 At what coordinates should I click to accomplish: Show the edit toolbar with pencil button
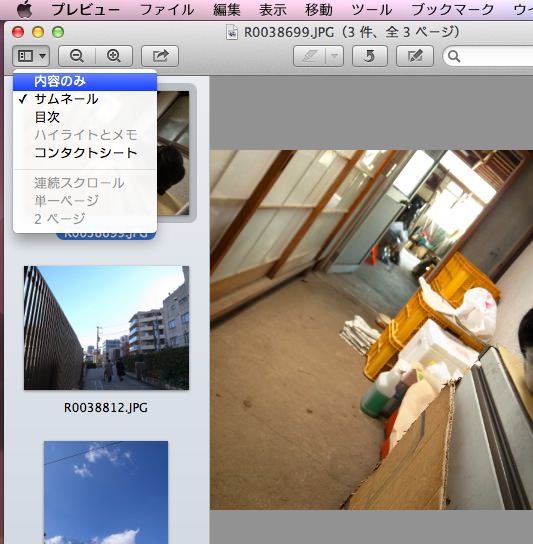[x=415, y=56]
